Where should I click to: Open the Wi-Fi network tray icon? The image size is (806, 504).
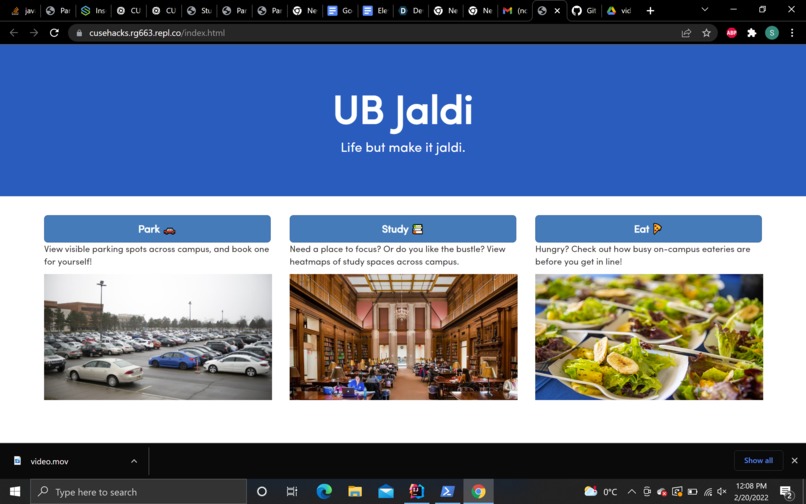(x=708, y=492)
